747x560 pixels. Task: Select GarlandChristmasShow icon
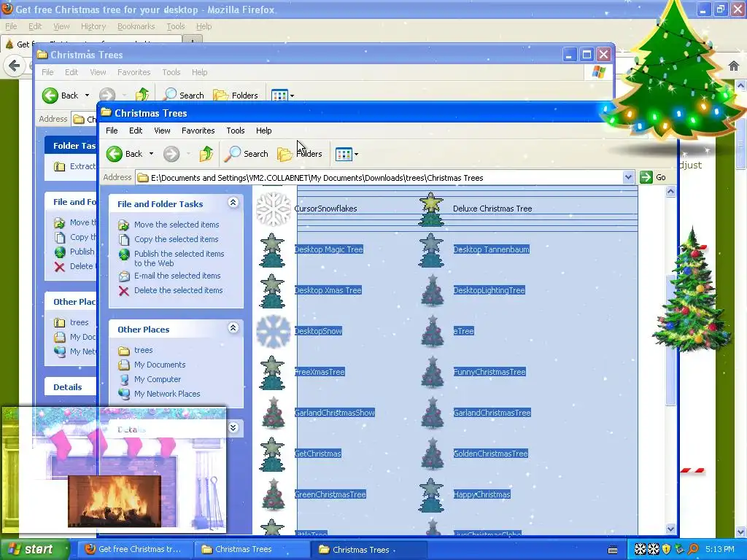273,413
